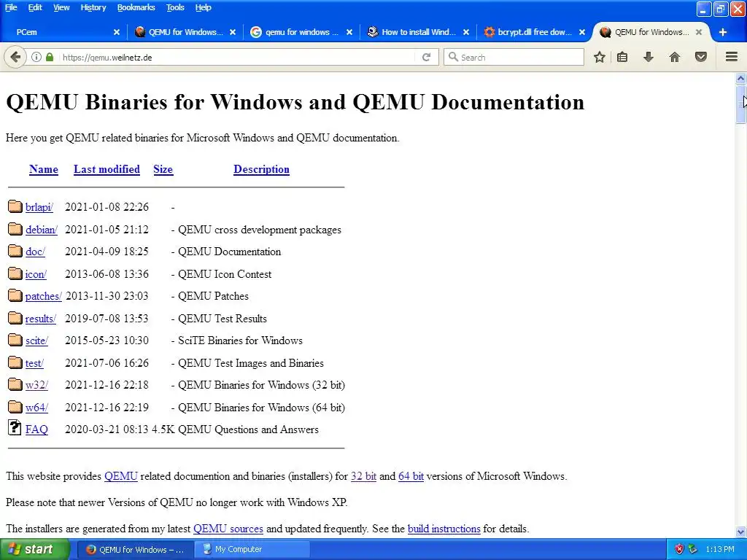This screenshot has width=747, height=560.
Task: Click the folder icon beside scite/
Action: [15, 340]
